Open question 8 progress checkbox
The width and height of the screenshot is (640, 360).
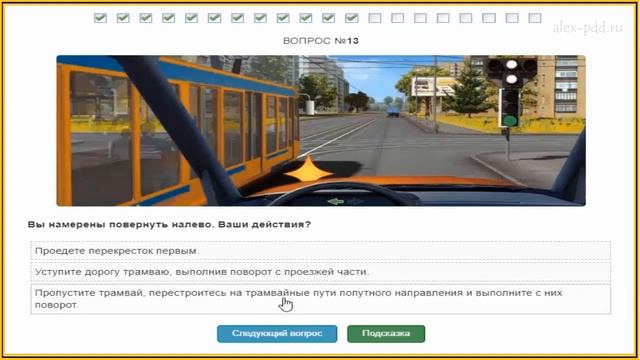[260, 18]
